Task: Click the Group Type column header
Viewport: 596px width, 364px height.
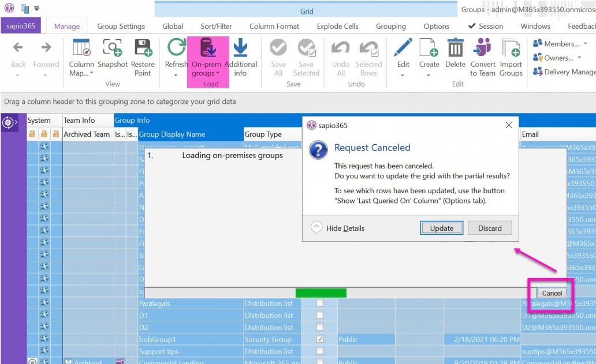Action: (273, 134)
